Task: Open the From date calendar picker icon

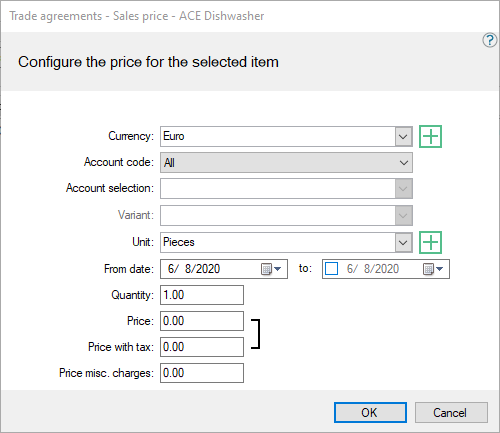Action: [x=271, y=269]
